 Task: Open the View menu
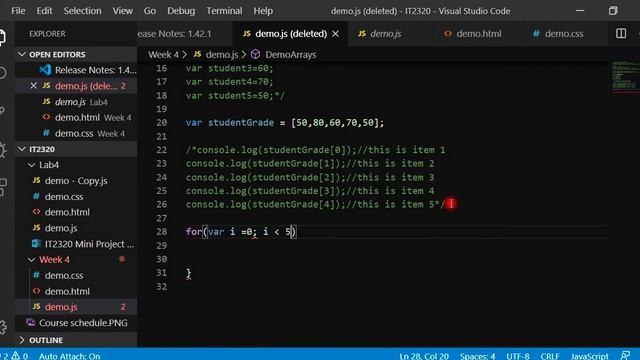(122, 11)
